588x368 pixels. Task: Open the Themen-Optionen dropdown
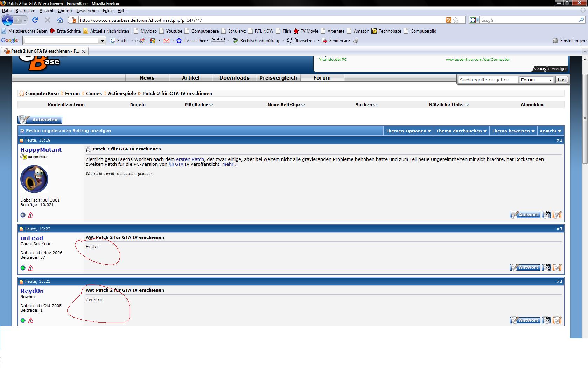[408, 131]
